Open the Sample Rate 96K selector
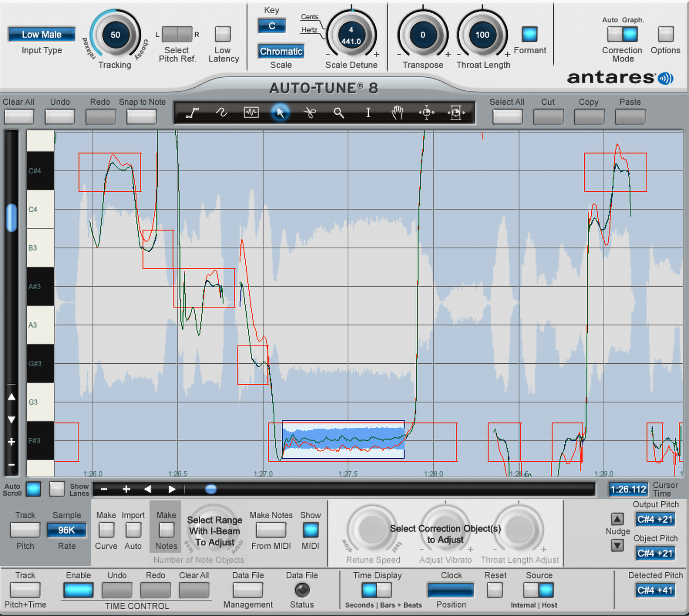 67,530
